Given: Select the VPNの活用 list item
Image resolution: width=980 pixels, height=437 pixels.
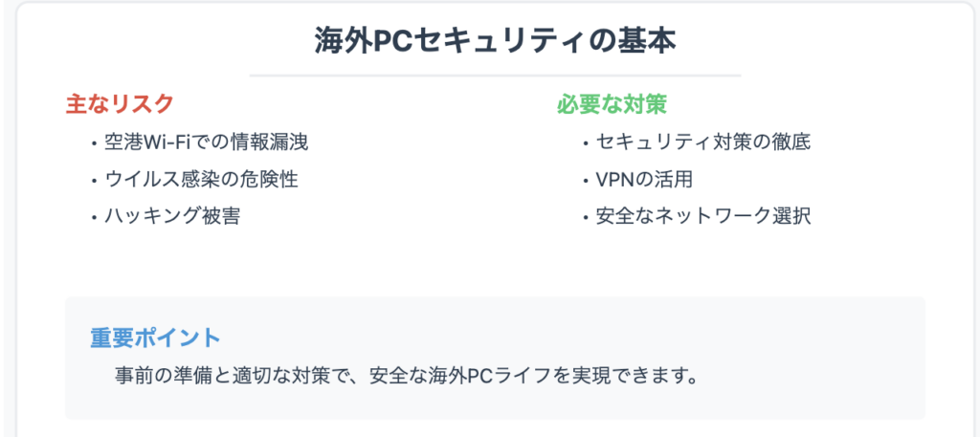Looking at the screenshot, I should (644, 180).
